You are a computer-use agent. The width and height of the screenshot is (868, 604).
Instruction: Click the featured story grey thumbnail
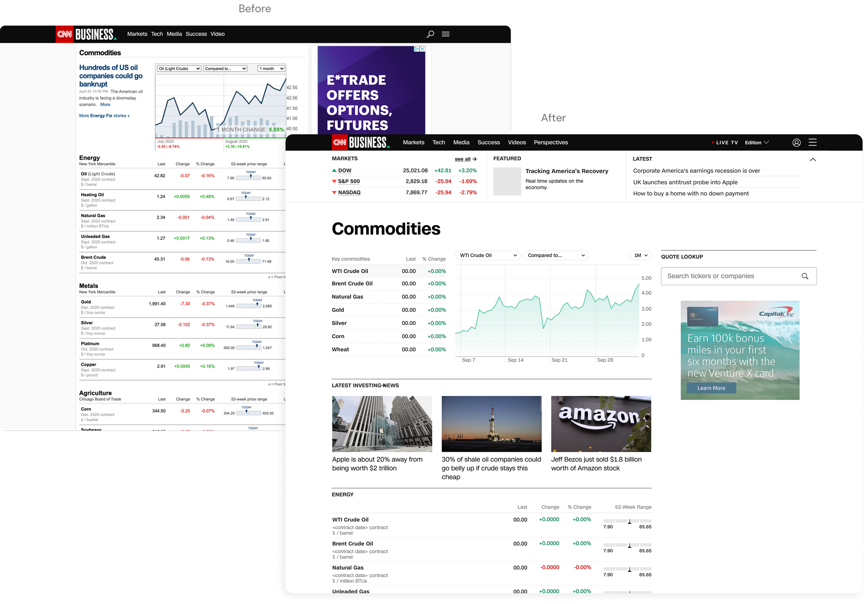pos(507,182)
